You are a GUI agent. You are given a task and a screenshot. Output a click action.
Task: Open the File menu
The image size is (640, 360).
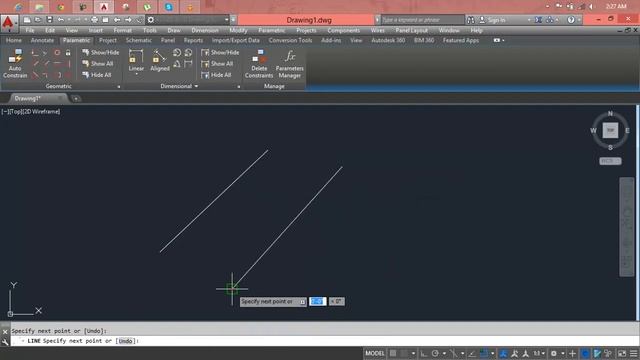pos(30,30)
